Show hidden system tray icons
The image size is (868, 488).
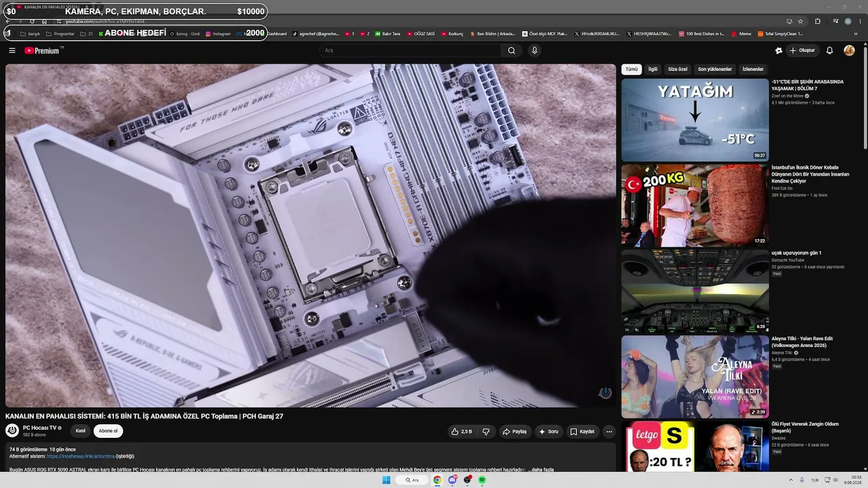791,480
